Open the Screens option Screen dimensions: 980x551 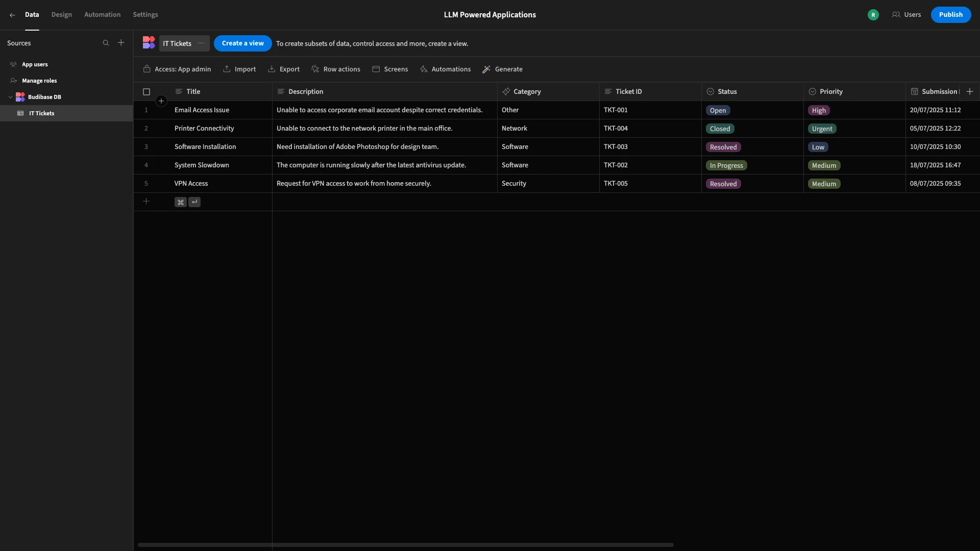coord(390,69)
